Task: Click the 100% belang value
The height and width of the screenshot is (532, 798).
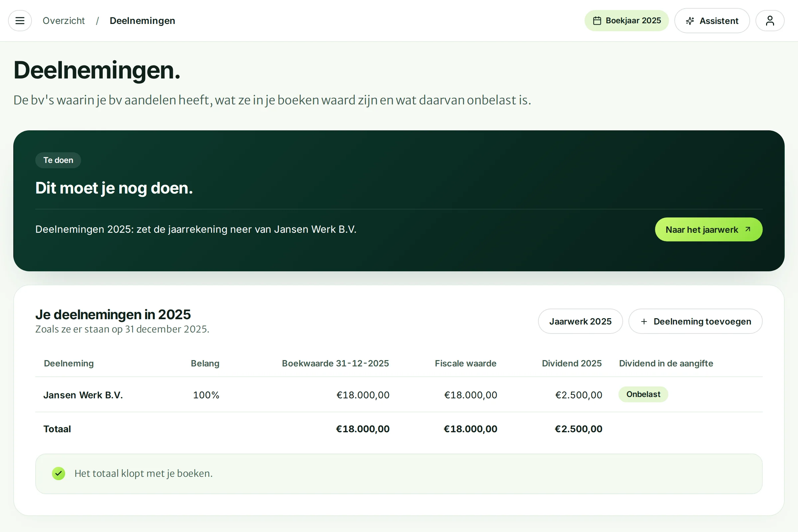Action: (206, 395)
